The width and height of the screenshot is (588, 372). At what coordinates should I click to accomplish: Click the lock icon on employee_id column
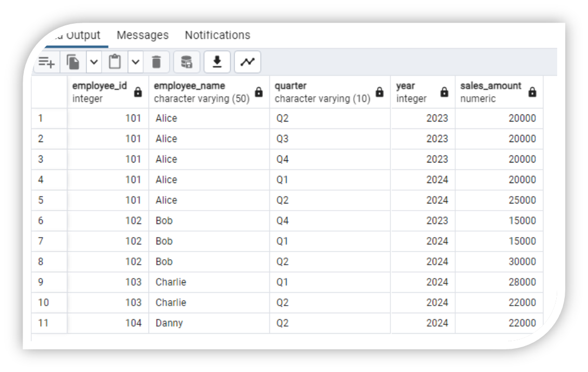[139, 91]
